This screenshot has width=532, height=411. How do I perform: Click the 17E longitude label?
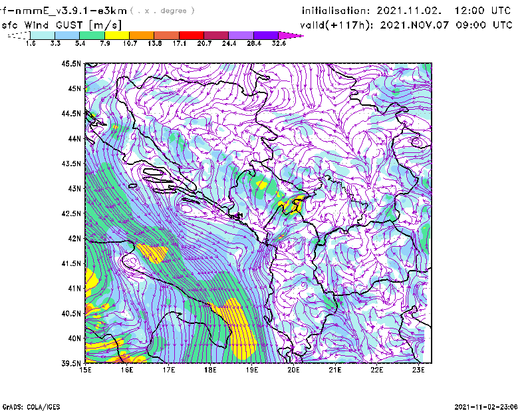[x=169, y=370]
